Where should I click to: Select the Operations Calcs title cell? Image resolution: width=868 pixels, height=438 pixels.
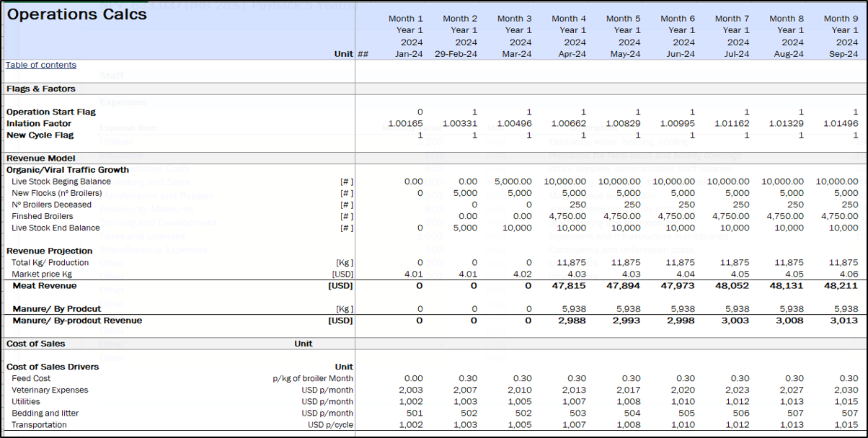[77, 14]
